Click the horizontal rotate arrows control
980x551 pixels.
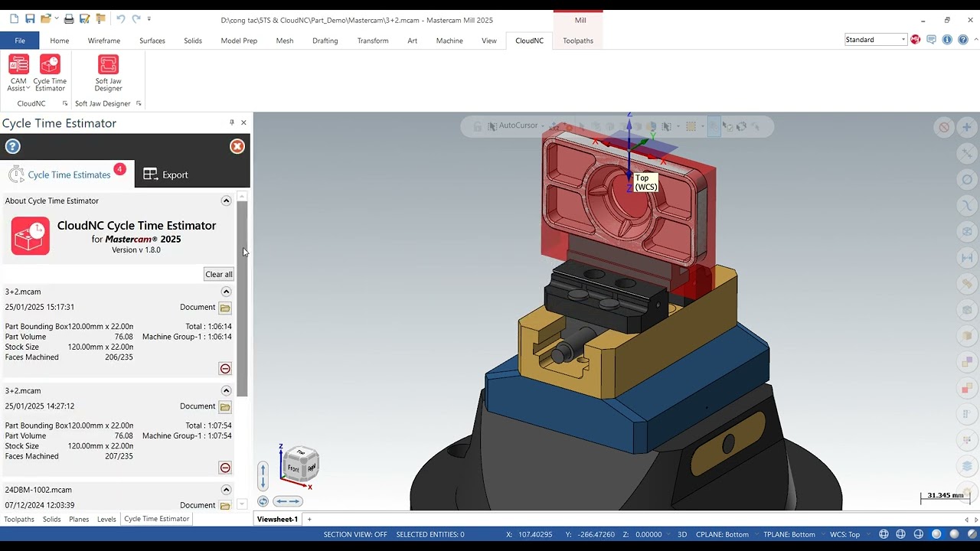[288, 501]
